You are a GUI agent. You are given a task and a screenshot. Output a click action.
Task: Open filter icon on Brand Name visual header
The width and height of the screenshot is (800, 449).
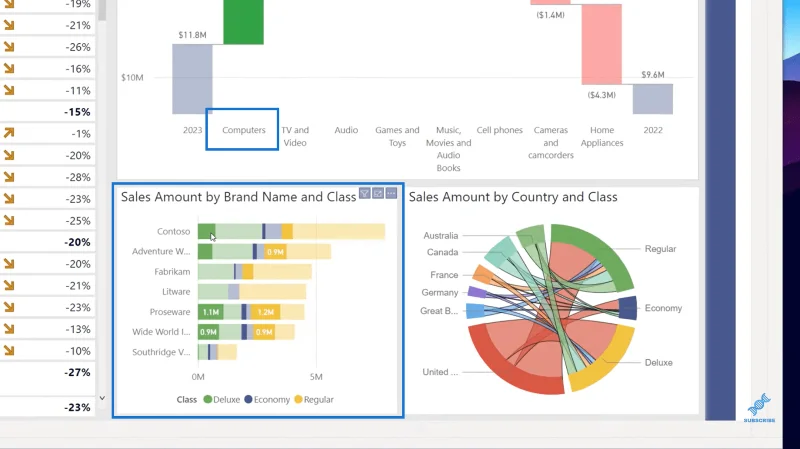pyautogui.click(x=364, y=193)
